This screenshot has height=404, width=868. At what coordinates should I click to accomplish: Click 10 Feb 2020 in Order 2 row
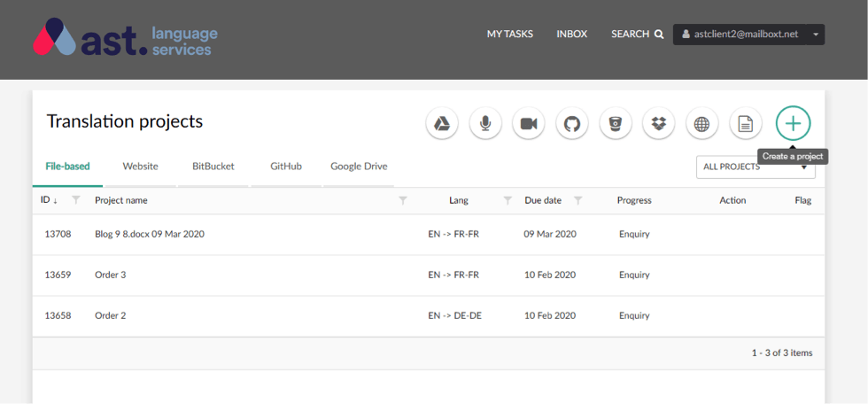[x=550, y=315]
